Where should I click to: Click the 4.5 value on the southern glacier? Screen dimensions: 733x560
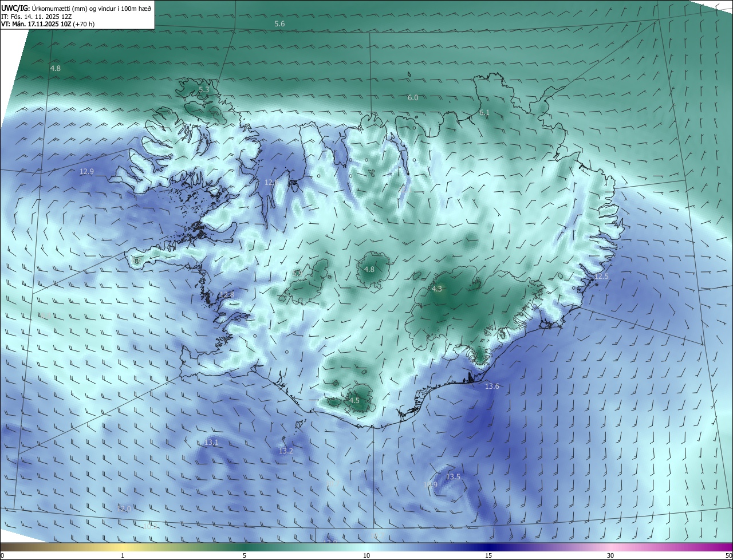click(x=354, y=401)
